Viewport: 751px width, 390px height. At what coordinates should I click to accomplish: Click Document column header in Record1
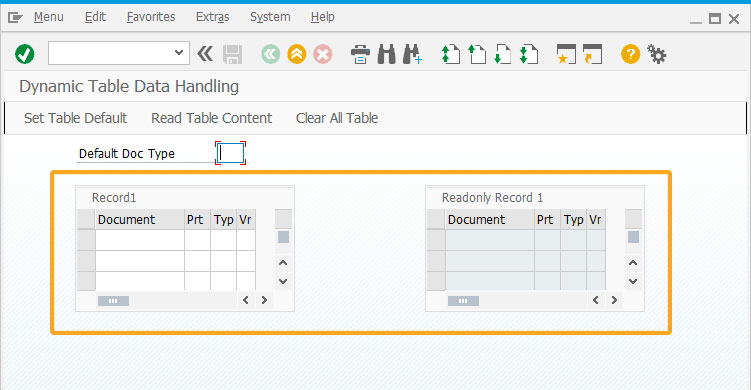(x=140, y=219)
